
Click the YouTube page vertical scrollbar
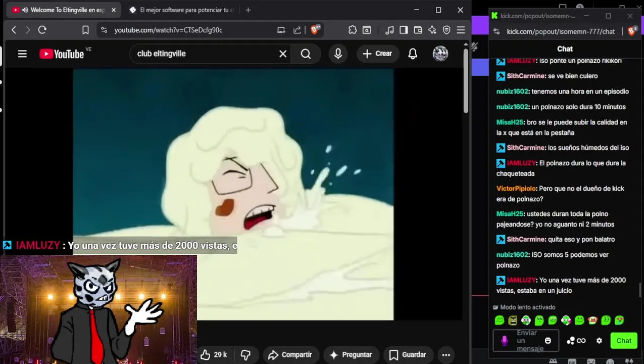click(466, 81)
